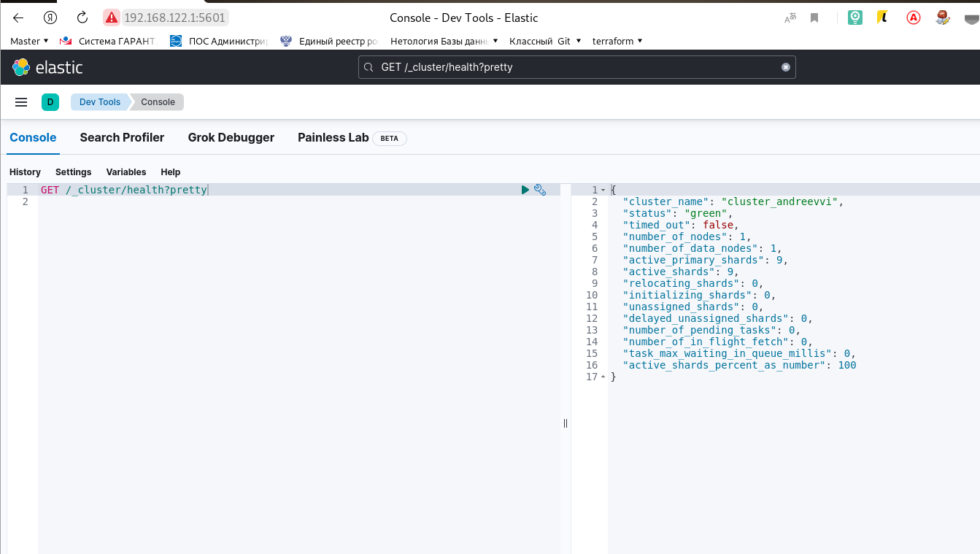
Task: Open the terraform bookmarks dropdown
Action: pyautogui.click(x=617, y=41)
